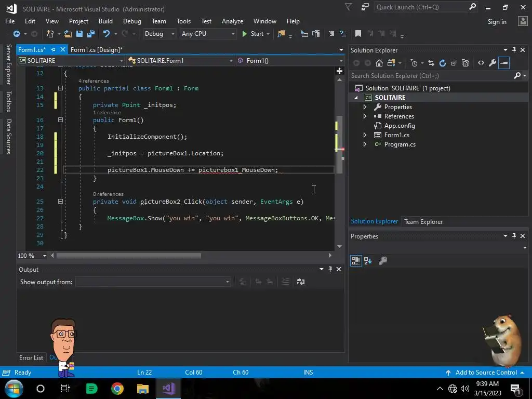Image resolution: width=532 pixels, height=399 pixels.
Task: Click the New Project toolbar icon
Action: click(50, 34)
